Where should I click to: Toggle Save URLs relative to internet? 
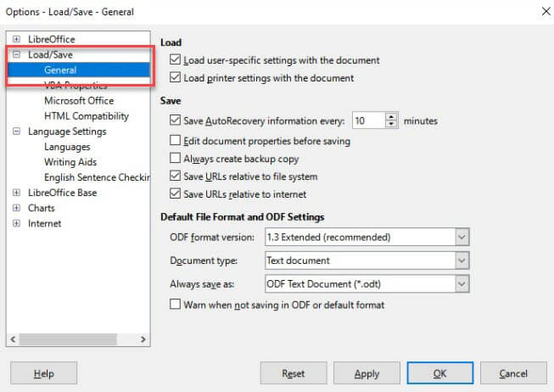point(175,193)
